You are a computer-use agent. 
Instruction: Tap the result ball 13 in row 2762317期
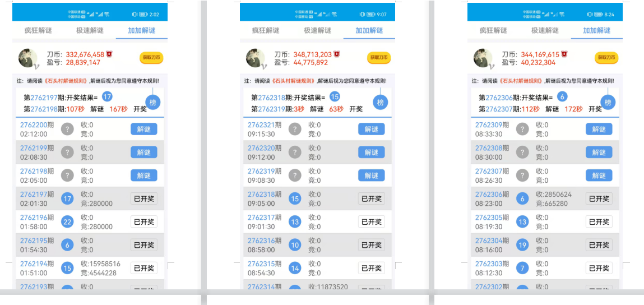pyautogui.click(x=295, y=222)
